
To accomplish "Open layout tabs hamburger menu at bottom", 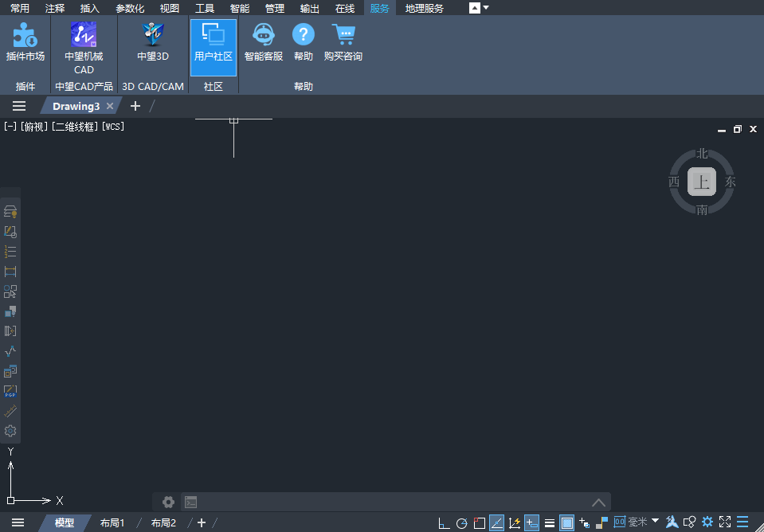I will pos(18,522).
